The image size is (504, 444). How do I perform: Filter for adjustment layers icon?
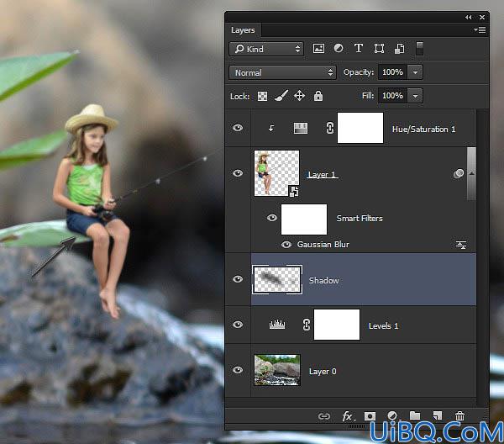339,49
